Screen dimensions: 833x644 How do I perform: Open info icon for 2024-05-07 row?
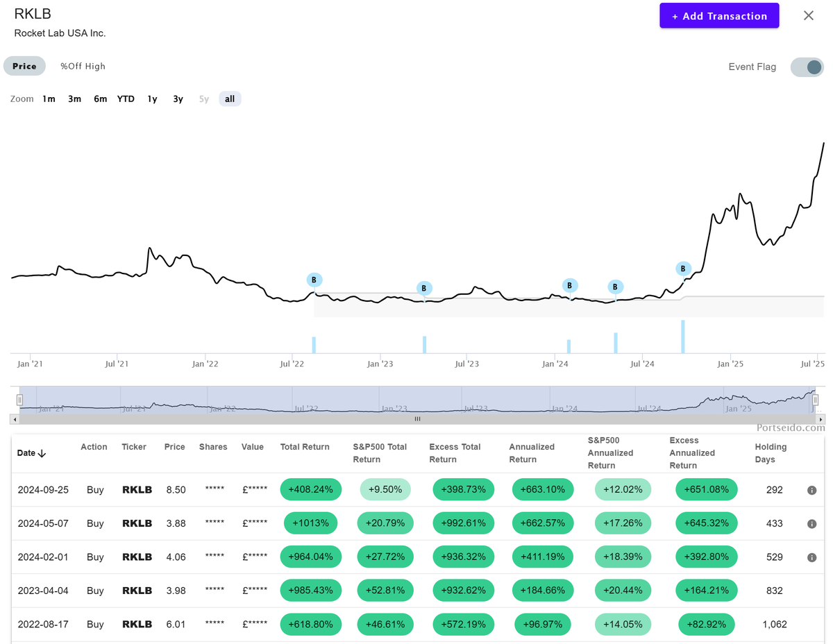coord(811,524)
